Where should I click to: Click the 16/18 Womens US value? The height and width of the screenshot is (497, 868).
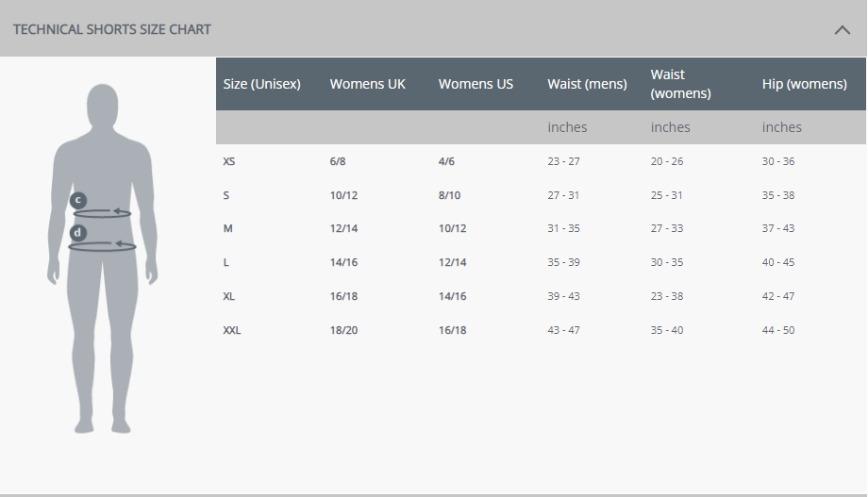[x=452, y=330]
